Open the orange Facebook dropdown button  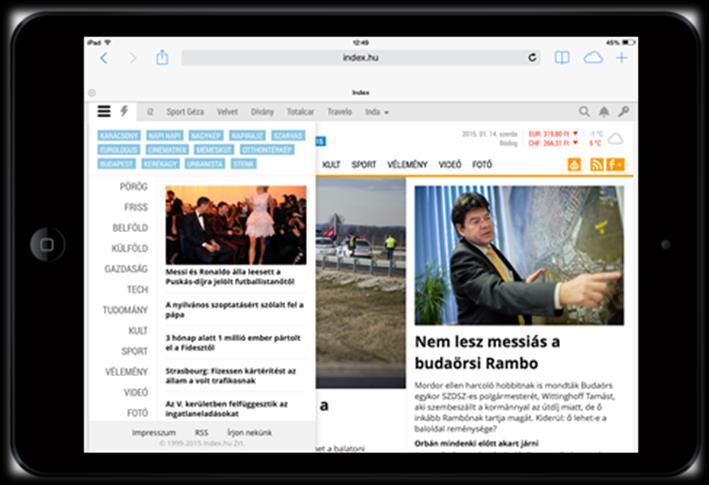pos(615,165)
